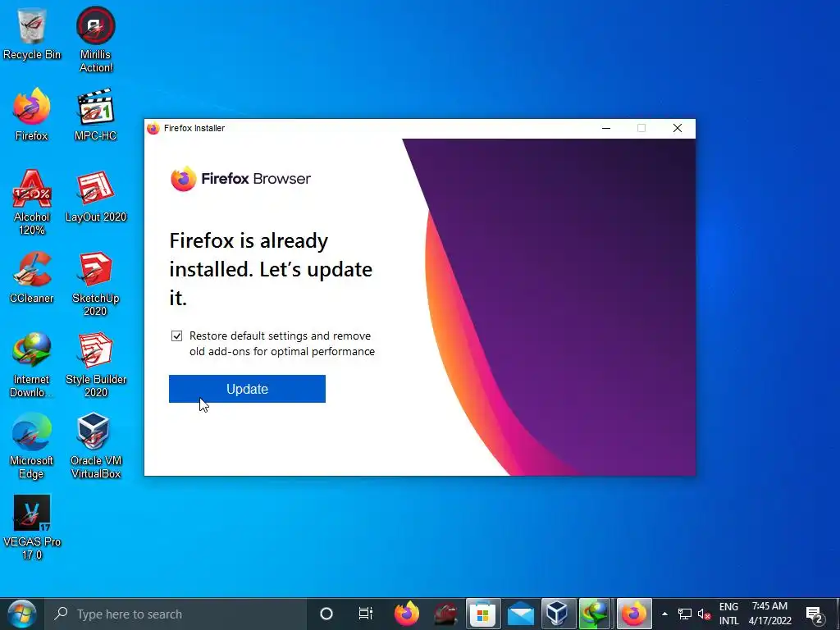Image resolution: width=840 pixels, height=630 pixels.
Task: Select the Style Builder 2020 desktop icon
Action: pos(95,364)
